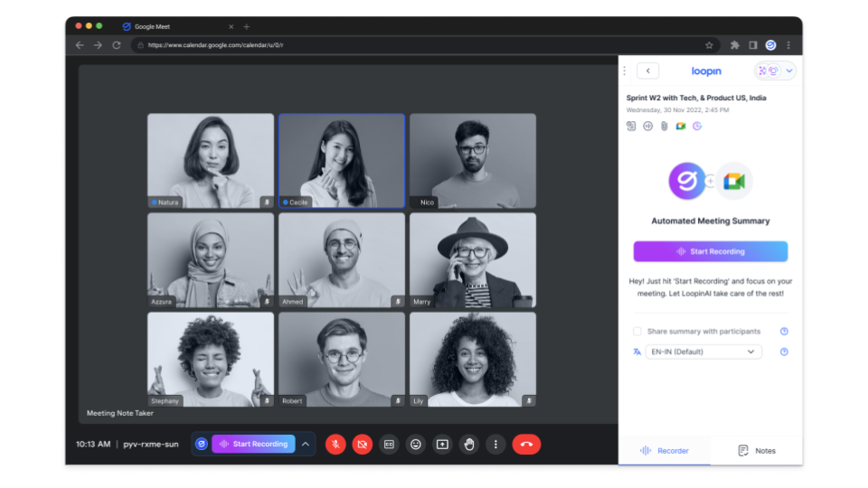Select the Recorder tab
The height and width of the screenshot is (488, 868).
click(665, 450)
